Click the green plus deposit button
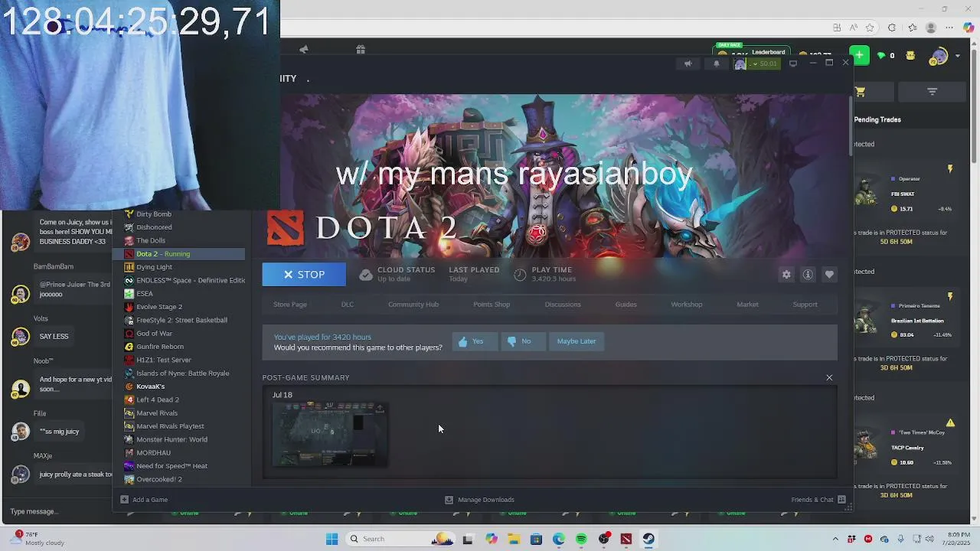 [860, 55]
